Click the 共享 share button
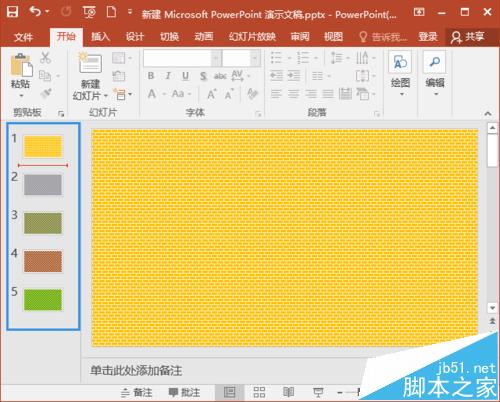Screen dimensions: 500x402 pyautogui.click(x=468, y=37)
